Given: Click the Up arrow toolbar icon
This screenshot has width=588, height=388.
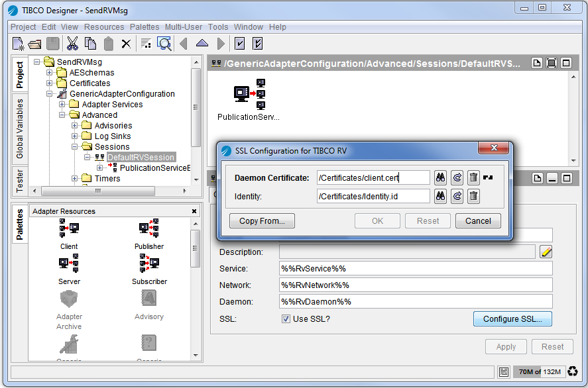Looking at the screenshot, I should coord(202,43).
